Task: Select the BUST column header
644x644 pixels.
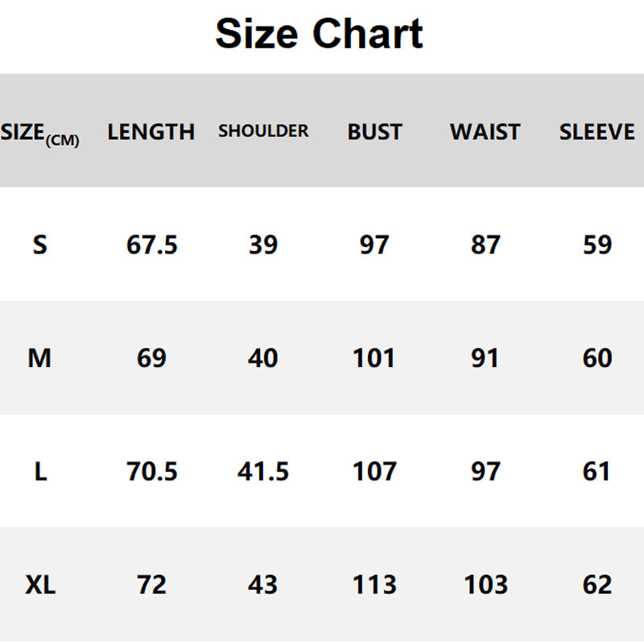Action: 374,132
